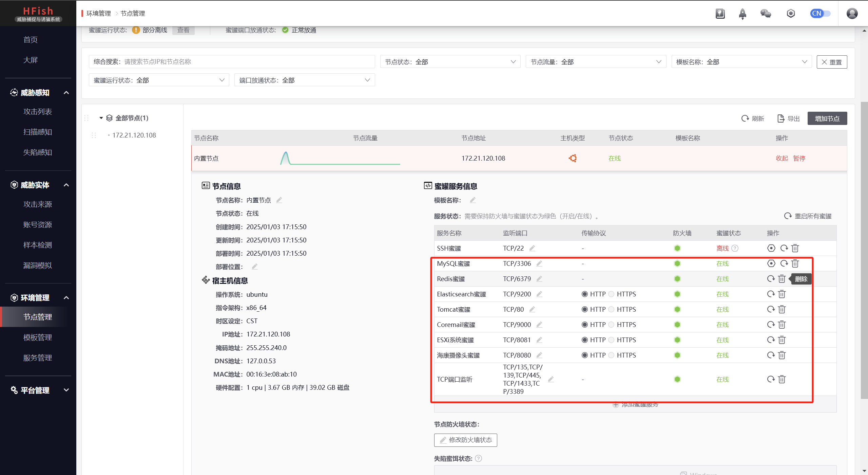The image size is (868, 475).
Task: Open the rocket icon in header
Action: (742, 14)
